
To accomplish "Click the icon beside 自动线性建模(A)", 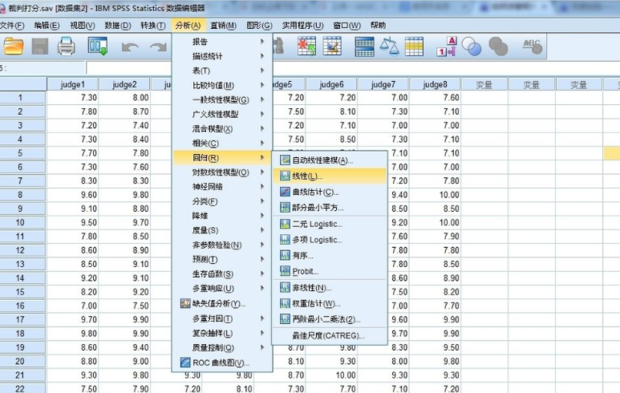I will coord(285,160).
